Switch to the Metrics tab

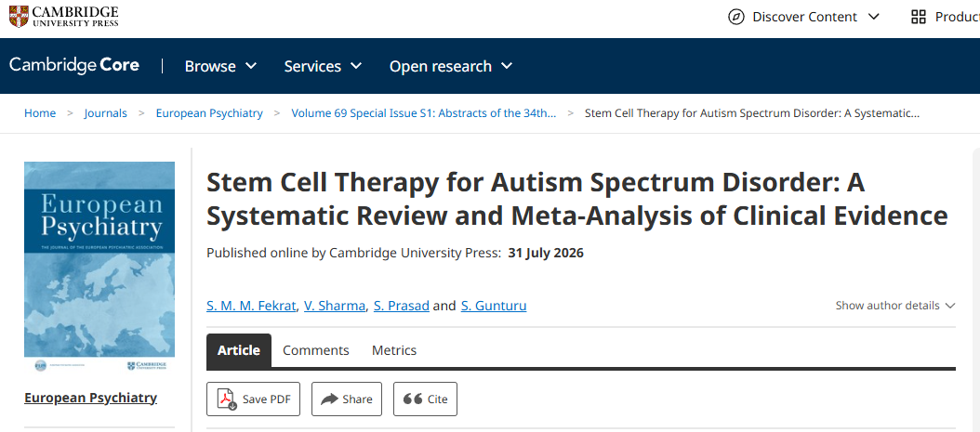pyautogui.click(x=393, y=350)
